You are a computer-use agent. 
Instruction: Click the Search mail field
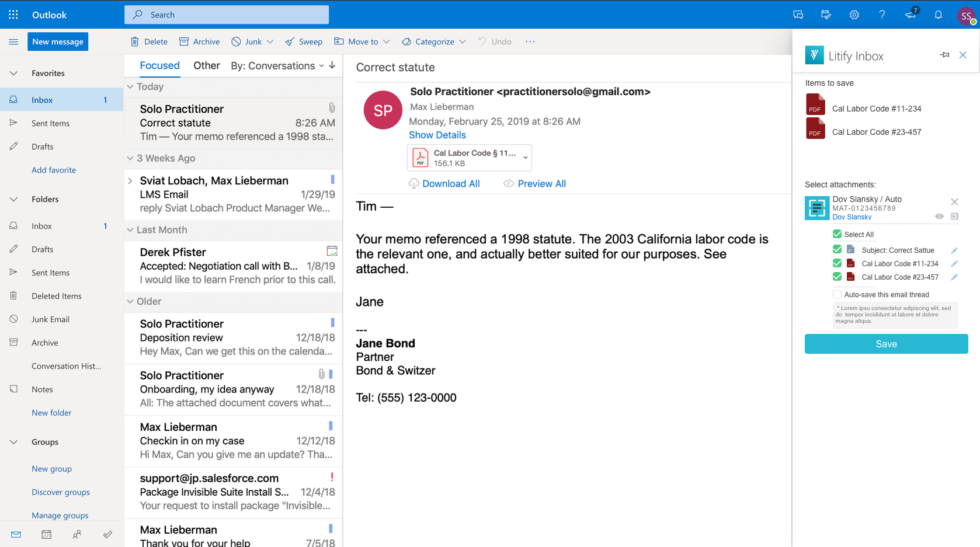(227, 15)
